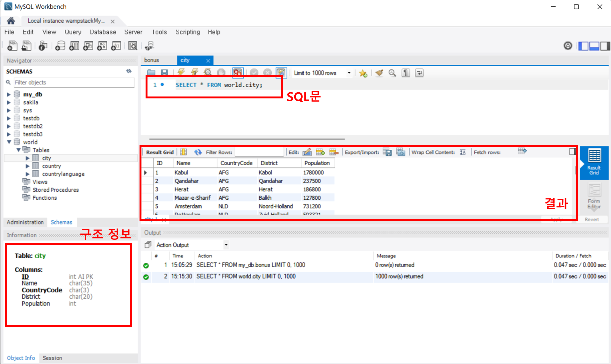Collapse the Tables folder

point(18,150)
